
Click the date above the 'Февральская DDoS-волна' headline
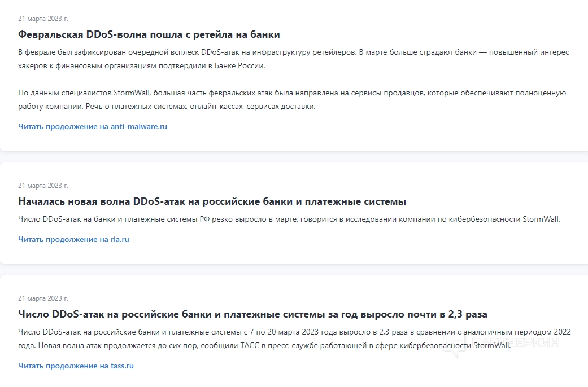pos(43,19)
